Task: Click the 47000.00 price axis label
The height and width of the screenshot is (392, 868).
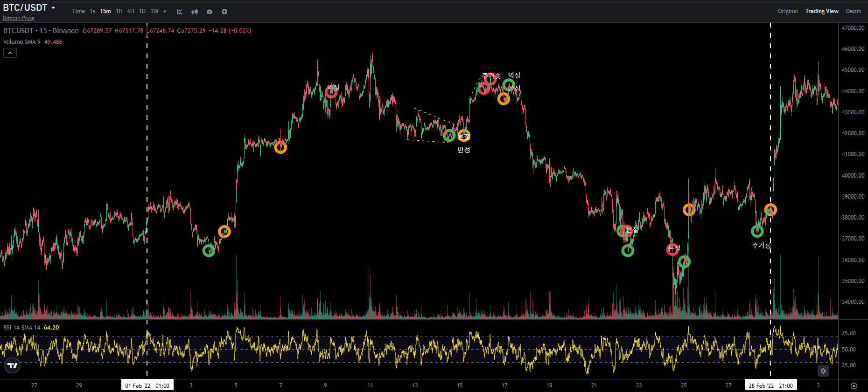Action: coord(853,28)
